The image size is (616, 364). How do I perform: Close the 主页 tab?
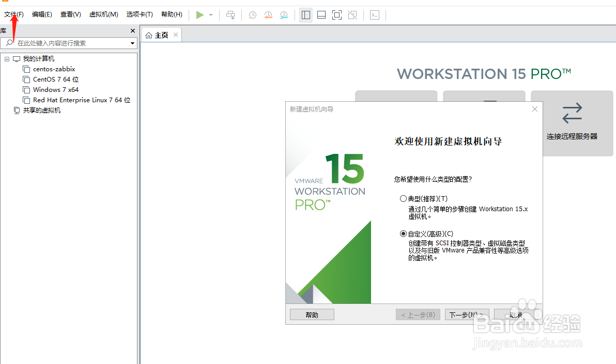[176, 35]
